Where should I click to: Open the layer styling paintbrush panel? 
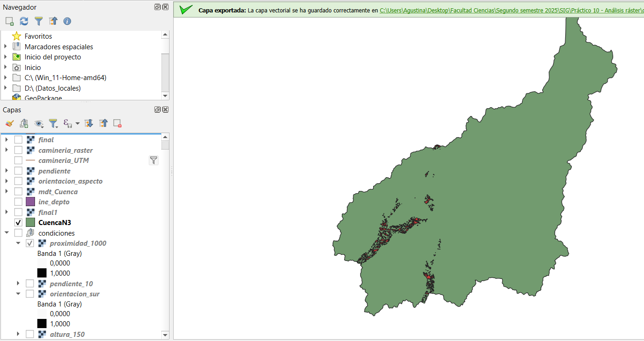click(9, 123)
